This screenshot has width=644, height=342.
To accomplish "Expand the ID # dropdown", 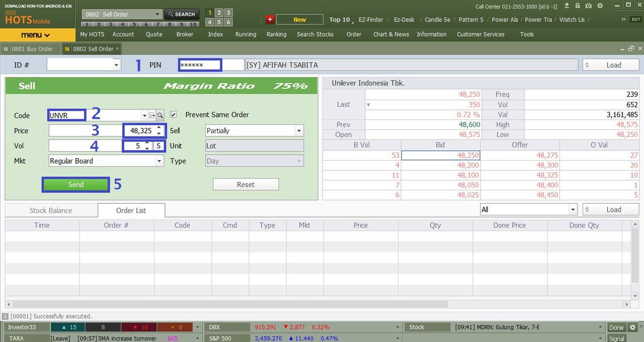I will tap(117, 64).
